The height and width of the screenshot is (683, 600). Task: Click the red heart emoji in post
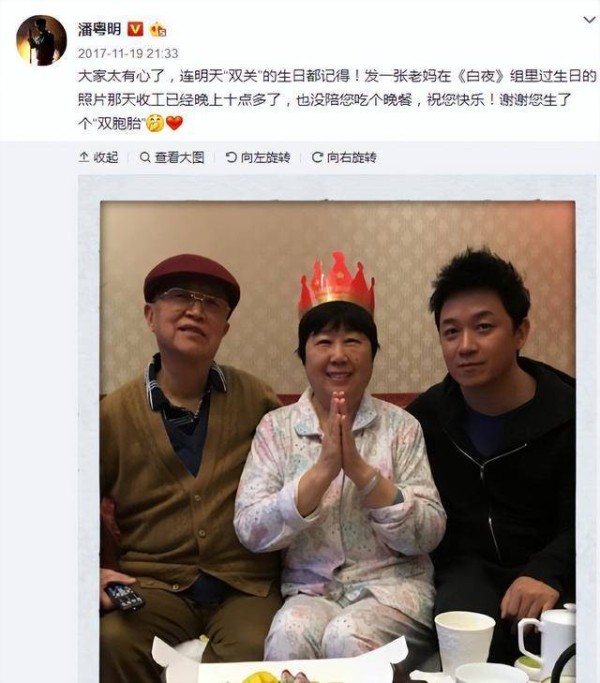point(175,123)
